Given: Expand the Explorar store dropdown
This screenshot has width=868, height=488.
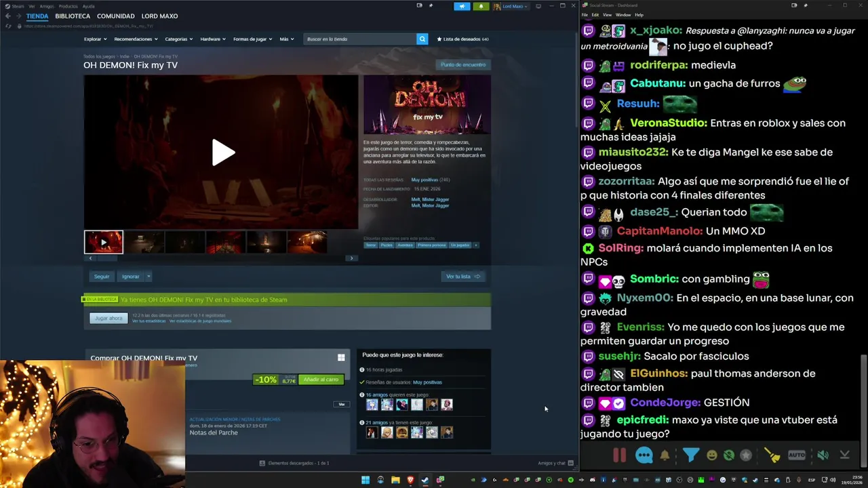Looking at the screenshot, I should point(95,39).
